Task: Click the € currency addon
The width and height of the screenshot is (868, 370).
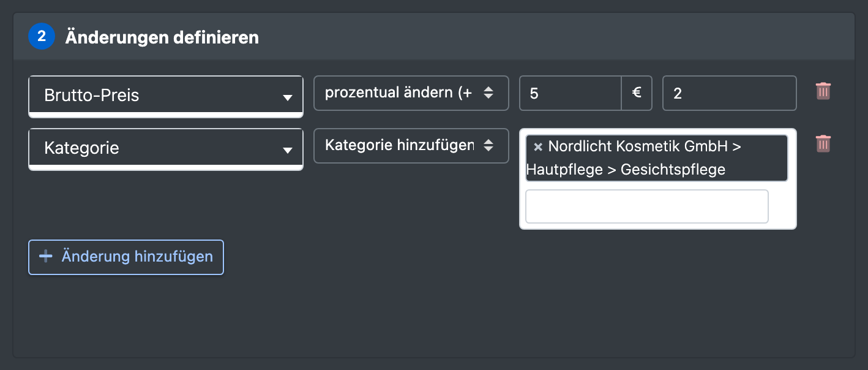Action: (637, 93)
